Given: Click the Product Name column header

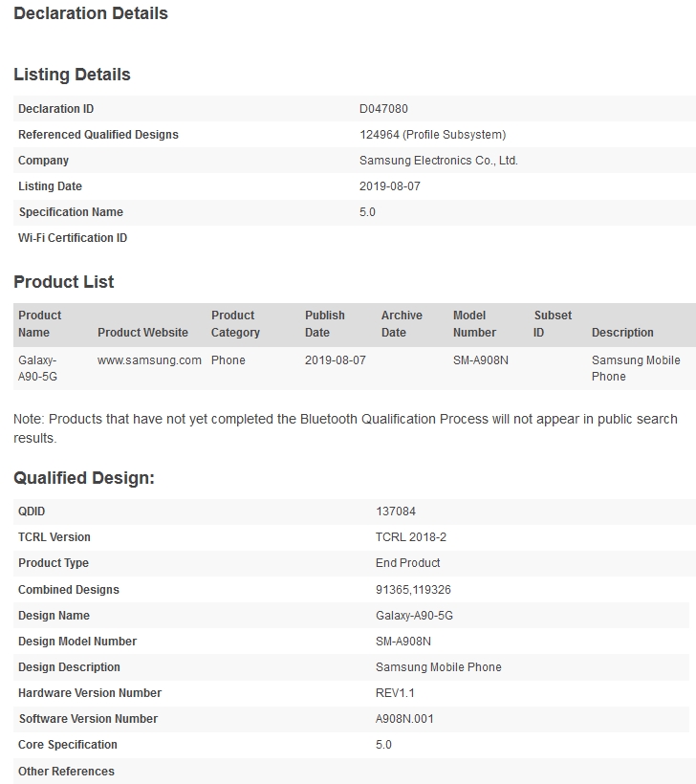Looking at the screenshot, I should (39, 324).
